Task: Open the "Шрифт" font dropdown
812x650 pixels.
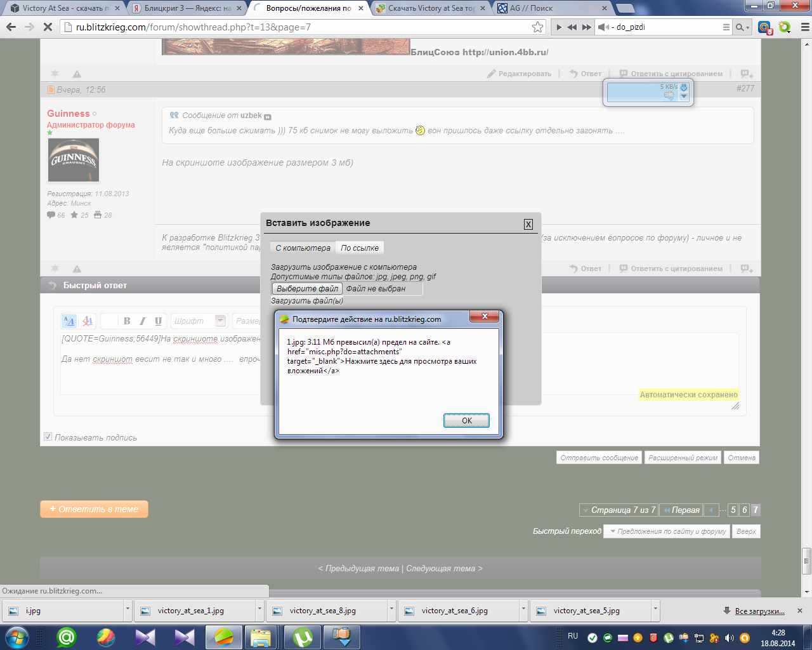Action: tap(199, 321)
